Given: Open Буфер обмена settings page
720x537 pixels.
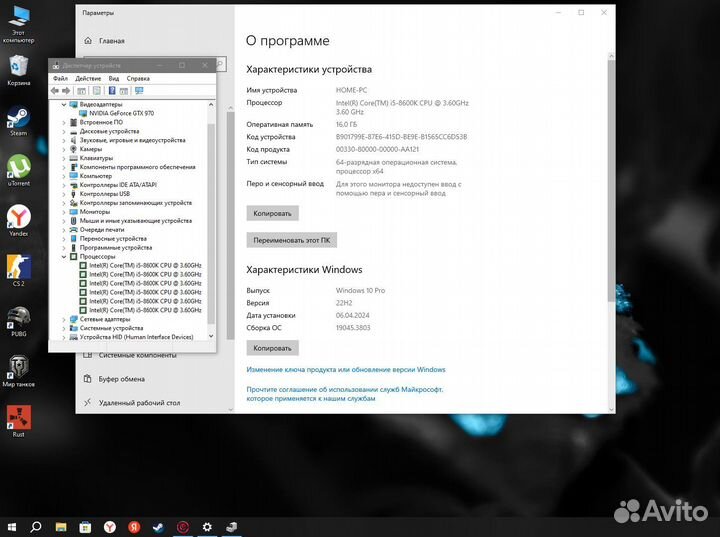Looking at the screenshot, I should (114, 379).
